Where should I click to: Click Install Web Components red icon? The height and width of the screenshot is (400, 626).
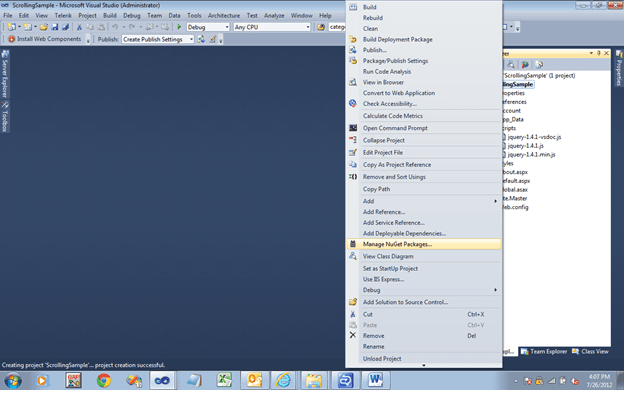click(11, 39)
